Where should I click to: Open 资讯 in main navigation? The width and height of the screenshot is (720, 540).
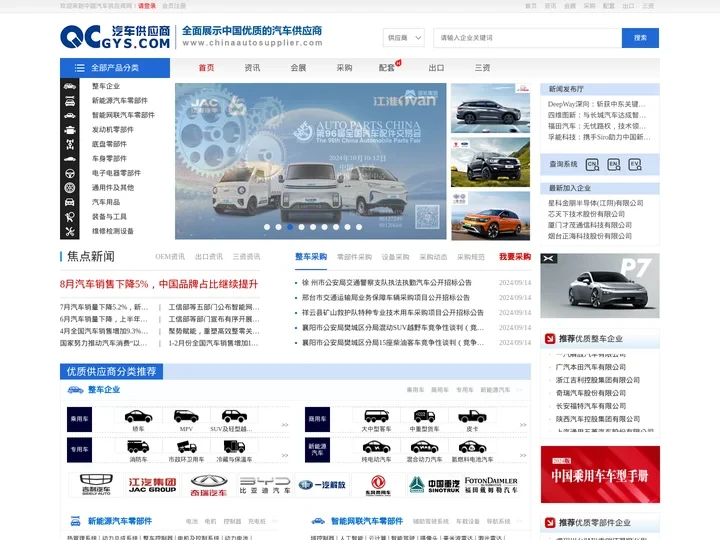(252, 68)
